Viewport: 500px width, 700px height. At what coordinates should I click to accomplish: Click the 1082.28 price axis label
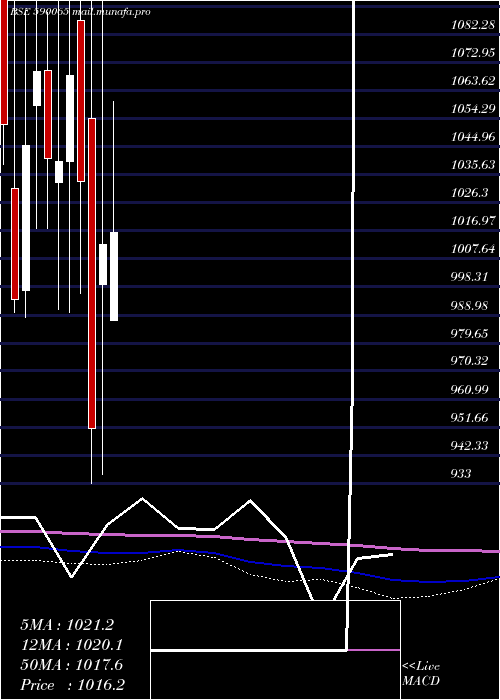coord(473,25)
